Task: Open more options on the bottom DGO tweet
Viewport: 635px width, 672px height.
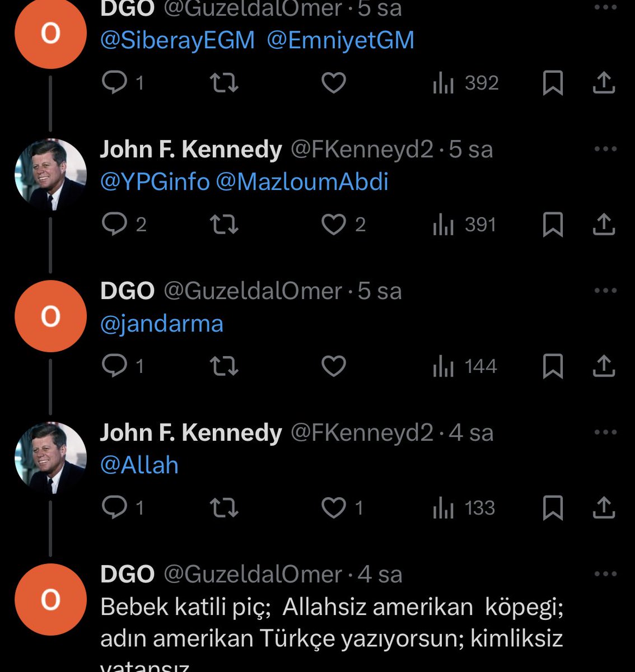Action: click(x=605, y=574)
